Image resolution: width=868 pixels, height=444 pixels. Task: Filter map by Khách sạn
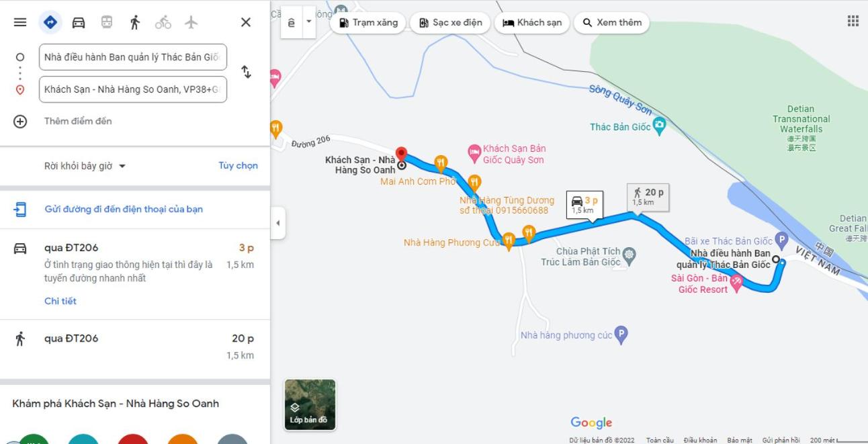(532, 22)
